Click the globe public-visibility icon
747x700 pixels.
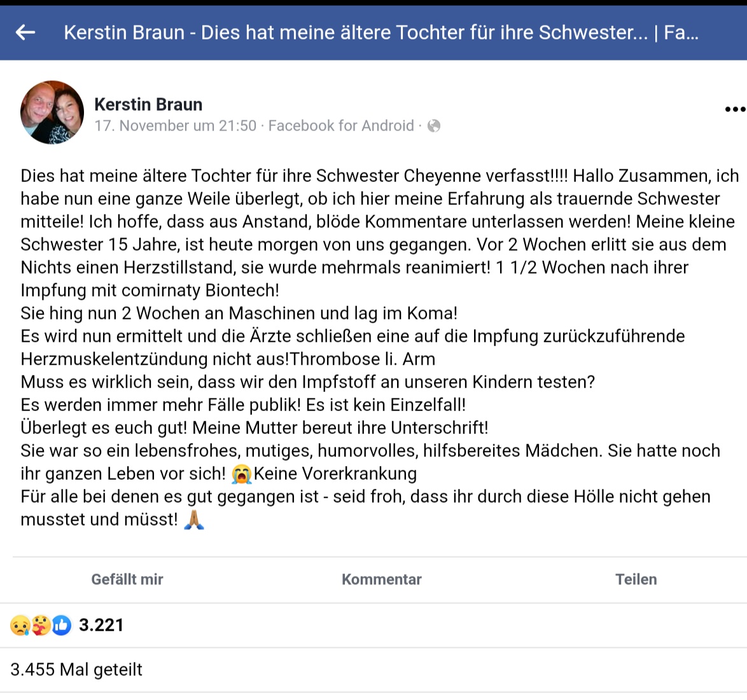click(434, 126)
